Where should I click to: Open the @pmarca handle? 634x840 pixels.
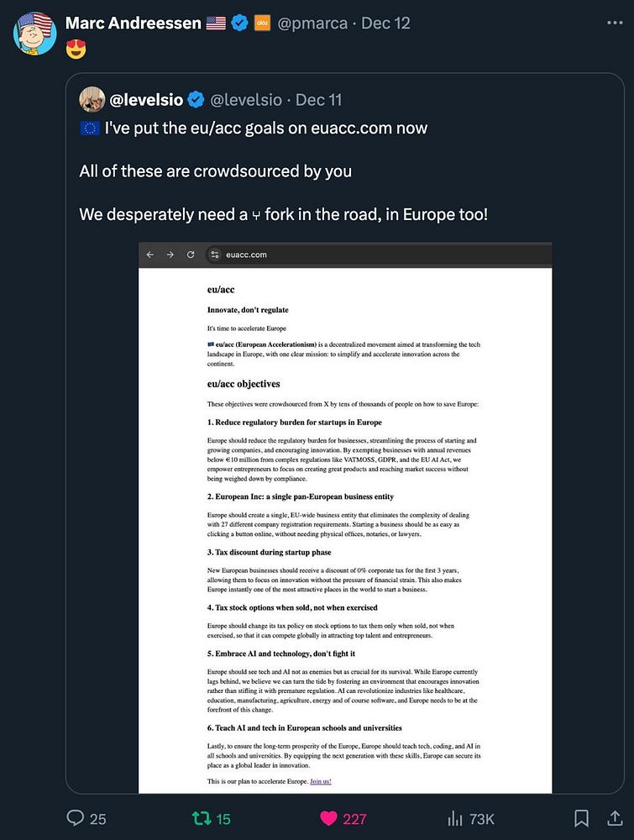(312, 23)
